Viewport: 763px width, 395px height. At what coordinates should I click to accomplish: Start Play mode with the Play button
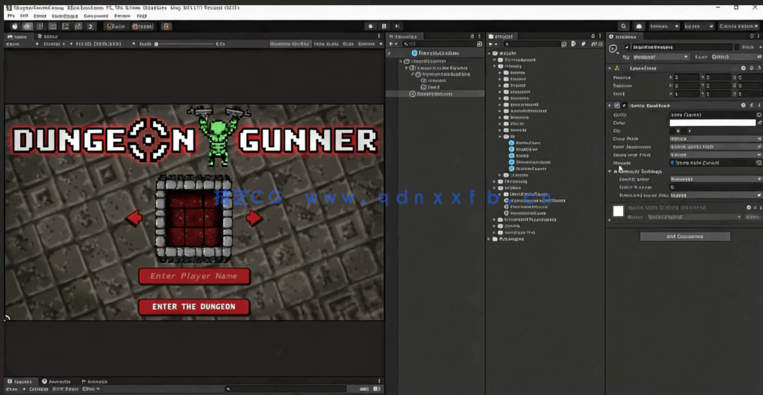[371, 26]
